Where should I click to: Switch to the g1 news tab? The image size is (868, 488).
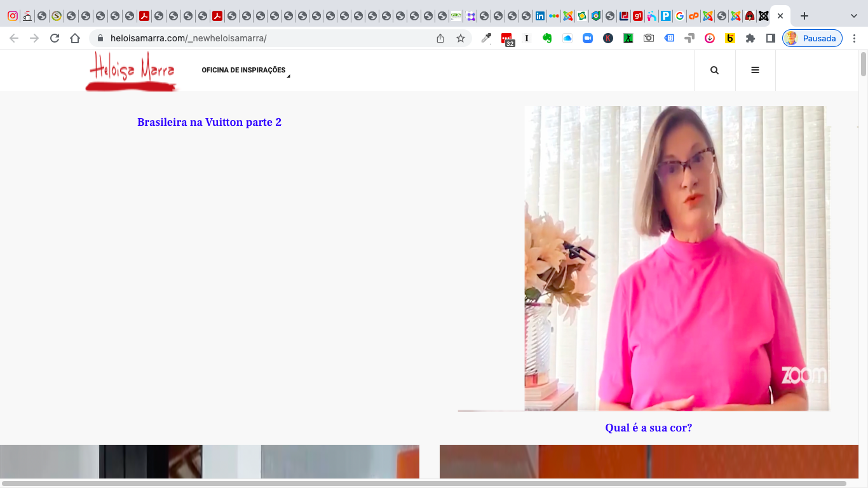pos(637,16)
